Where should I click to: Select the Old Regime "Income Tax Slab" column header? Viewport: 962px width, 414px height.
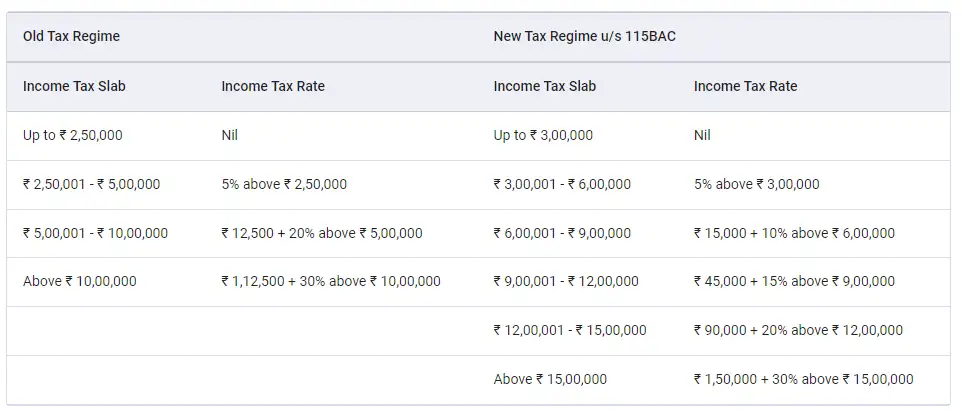pyautogui.click(x=74, y=86)
